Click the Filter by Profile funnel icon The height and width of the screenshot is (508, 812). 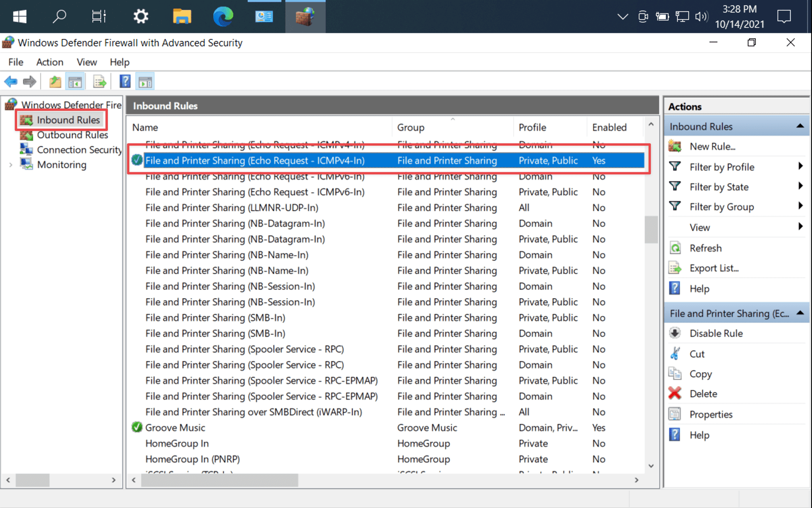coord(675,166)
